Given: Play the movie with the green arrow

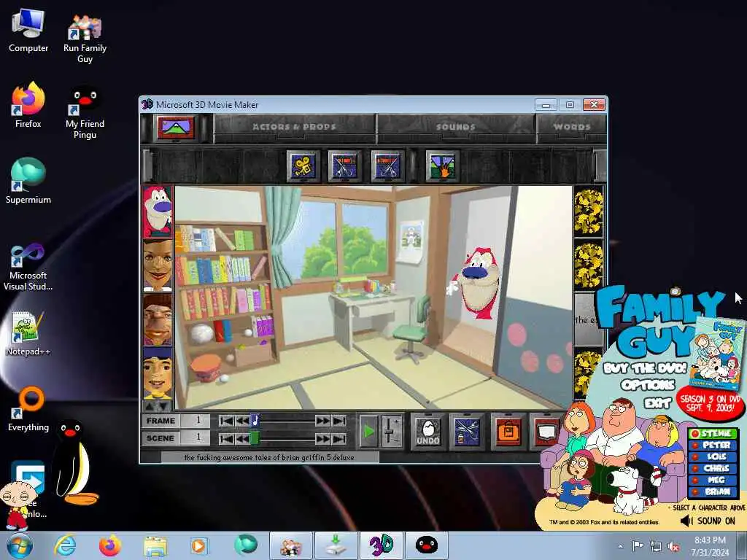Looking at the screenshot, I should click(368, 432).
